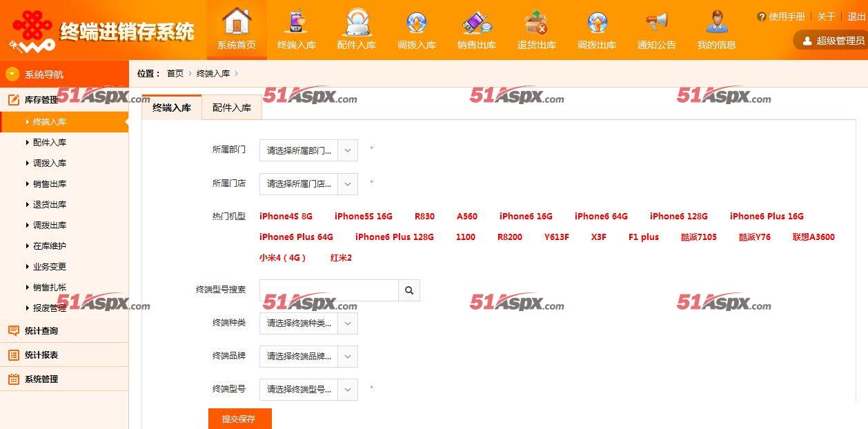Viewport: 868px width, 429px height.
Task: Pick hot model R8200
Action: click(x=510, y=237)
